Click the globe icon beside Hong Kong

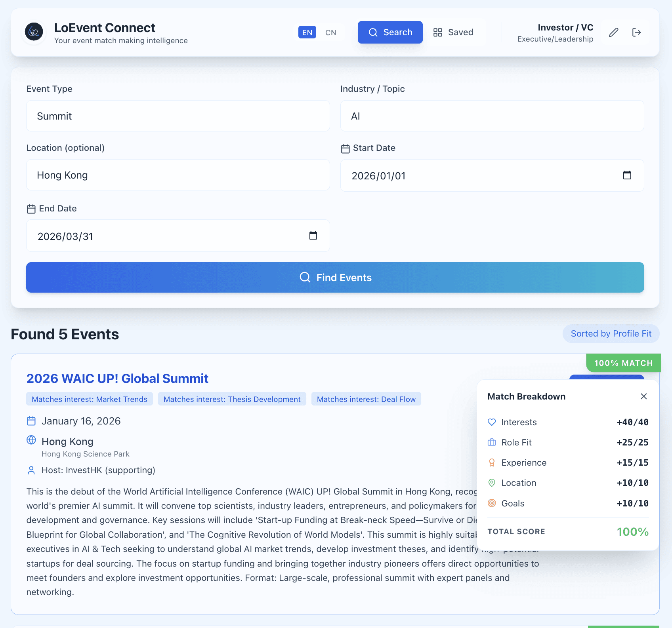coord(32,441)
